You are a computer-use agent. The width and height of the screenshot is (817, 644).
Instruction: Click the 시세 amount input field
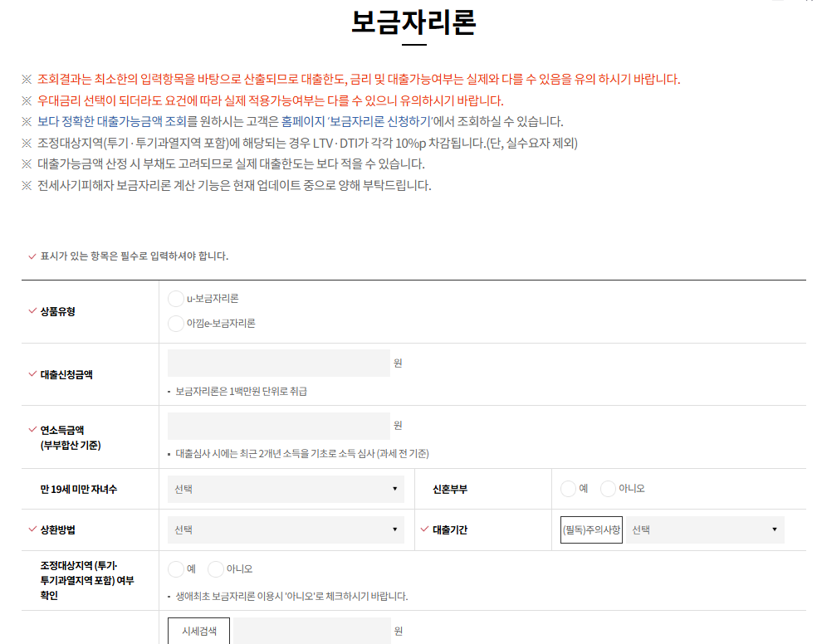311,631
